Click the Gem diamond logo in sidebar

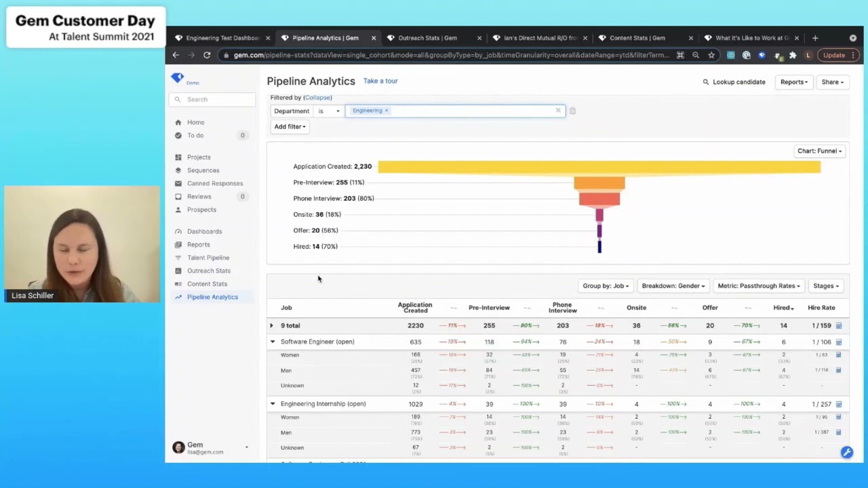[x=178, y=79]
